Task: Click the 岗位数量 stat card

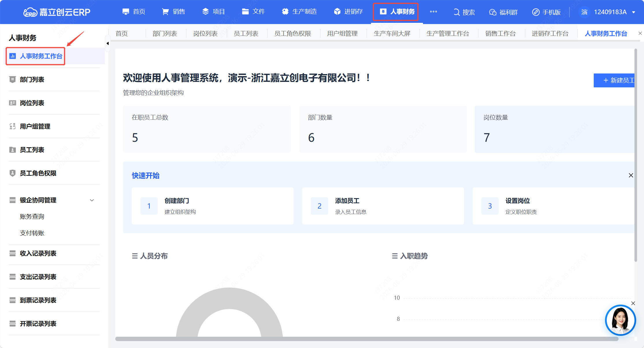Action: 555,129
